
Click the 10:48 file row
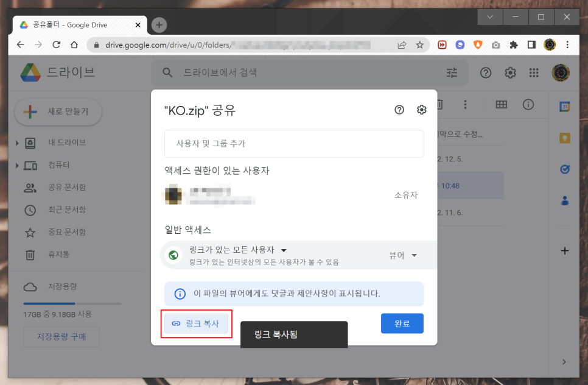click(x=471, y=186)
